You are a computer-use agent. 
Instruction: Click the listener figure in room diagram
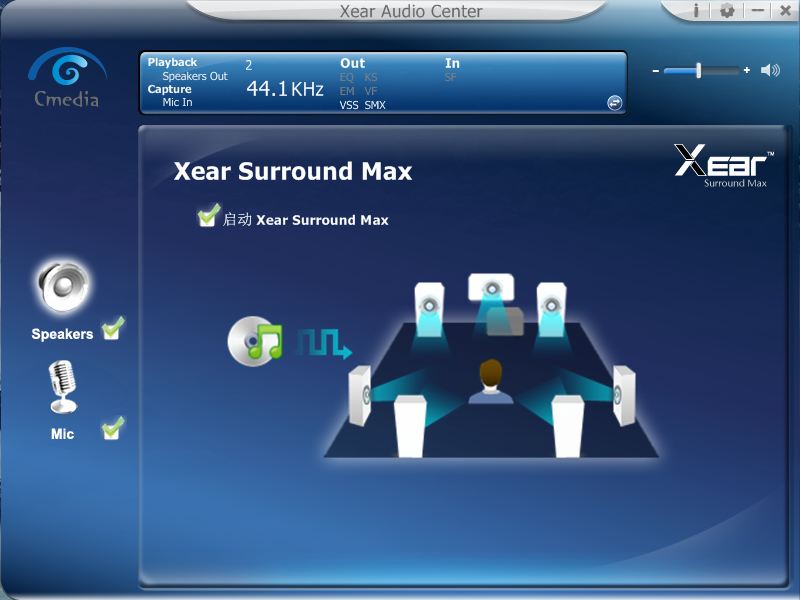pos(491,382)
